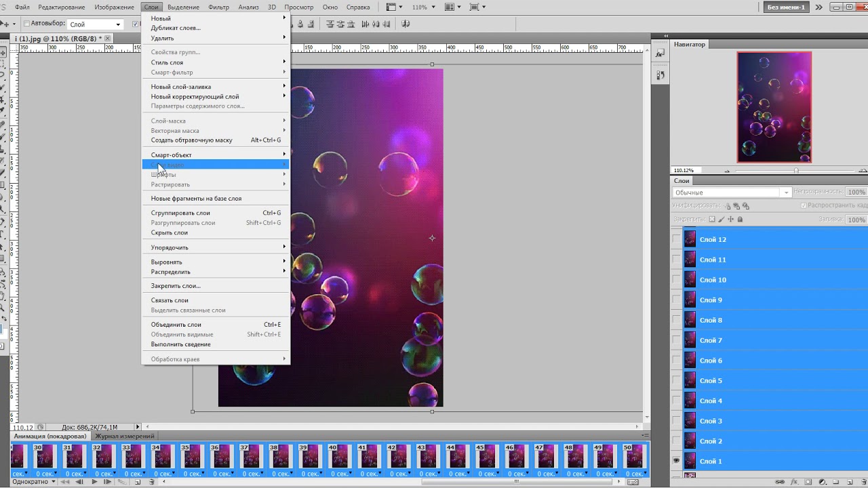Close the i (1).jpg document tab

tap(107, 39)
